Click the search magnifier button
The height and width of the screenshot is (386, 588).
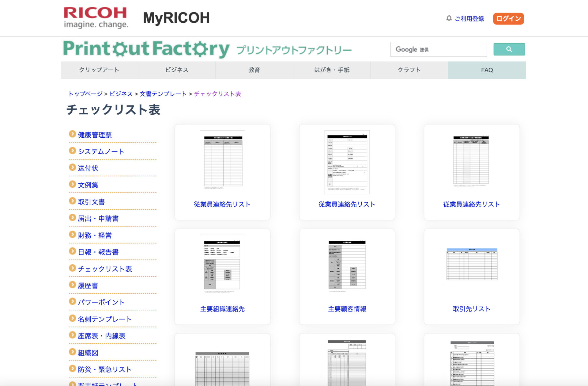click(509, 49)
